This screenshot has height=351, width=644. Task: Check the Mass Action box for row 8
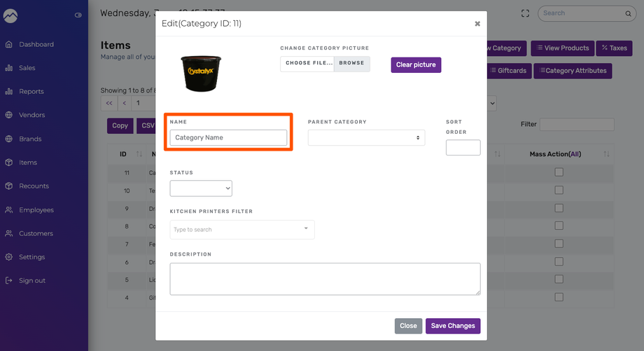(559, 226)
